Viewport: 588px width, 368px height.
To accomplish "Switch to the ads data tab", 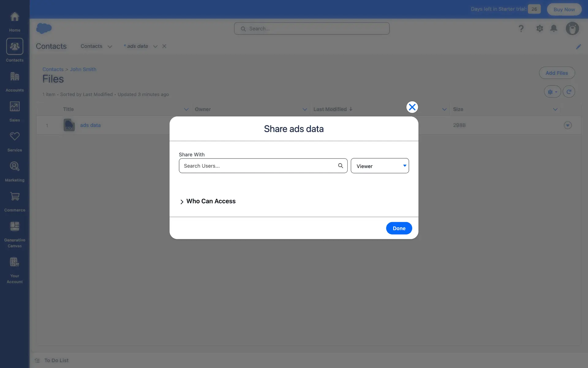I will coord(137,46).
